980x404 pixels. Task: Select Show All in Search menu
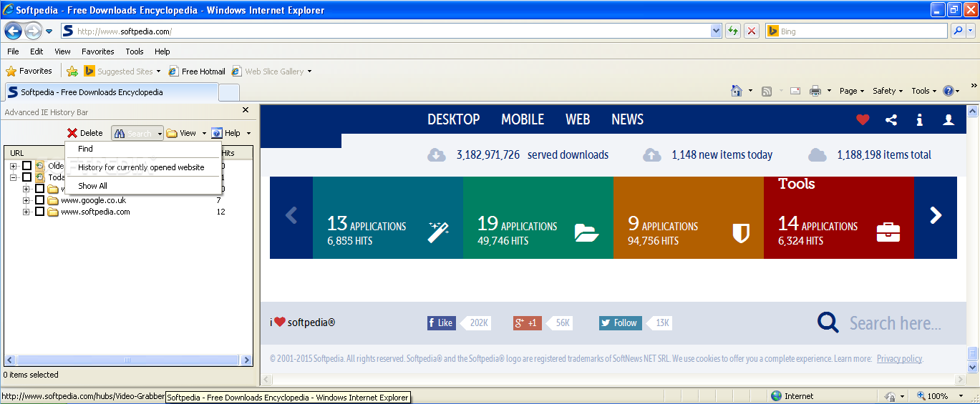(x=142, y=186)
